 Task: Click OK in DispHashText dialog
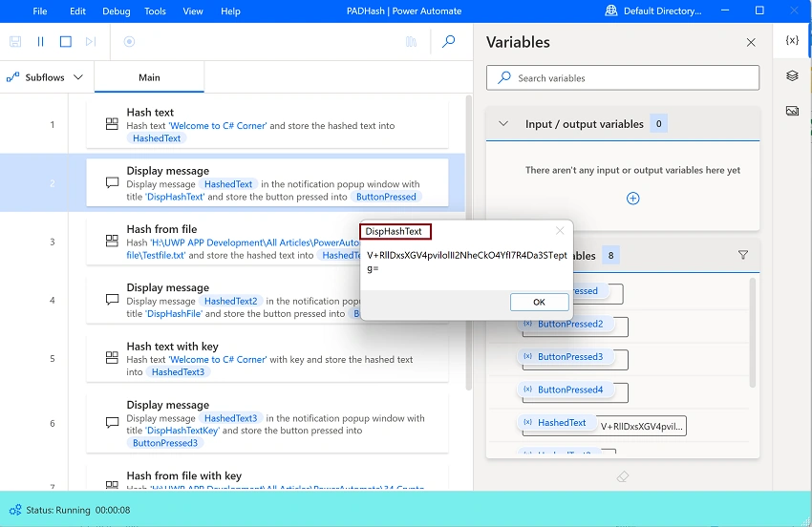coord(539,302)
